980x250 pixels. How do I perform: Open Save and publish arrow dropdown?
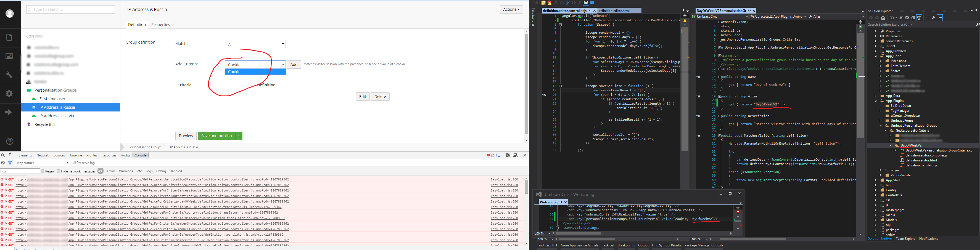(x=239, y=136)
